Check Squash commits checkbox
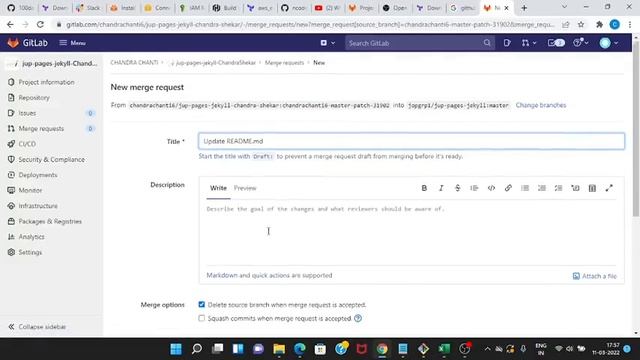 click(x=202, y=318)
